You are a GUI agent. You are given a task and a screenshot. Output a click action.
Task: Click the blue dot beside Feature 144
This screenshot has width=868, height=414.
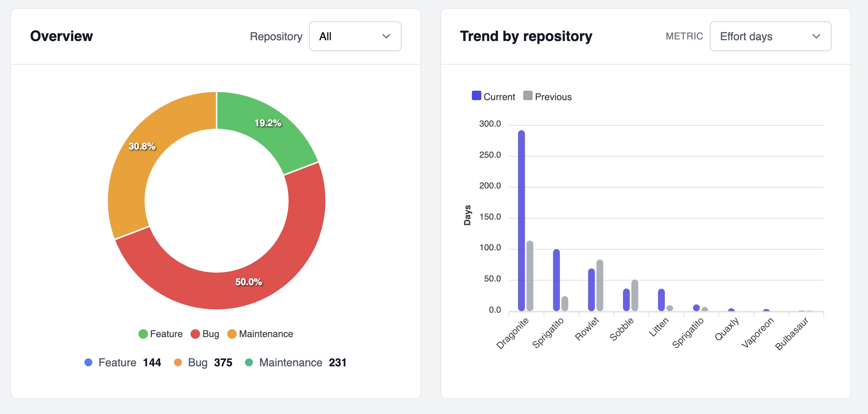coord(88,362)
